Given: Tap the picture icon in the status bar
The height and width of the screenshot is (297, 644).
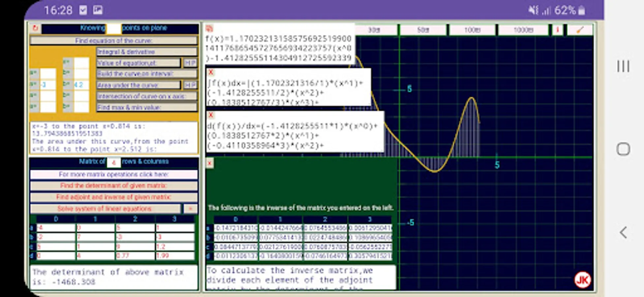Looking at the screenshot, I should point(97,10).
